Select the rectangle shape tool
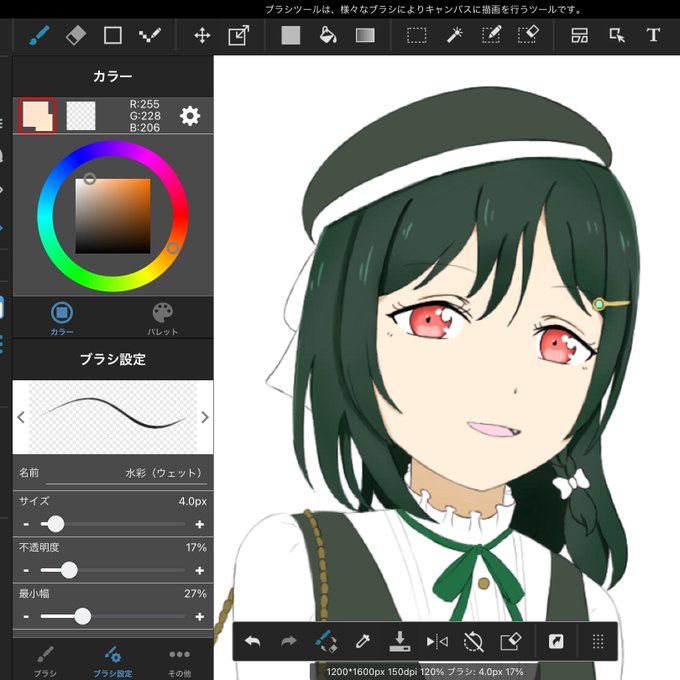 click(x=113, y=35)
